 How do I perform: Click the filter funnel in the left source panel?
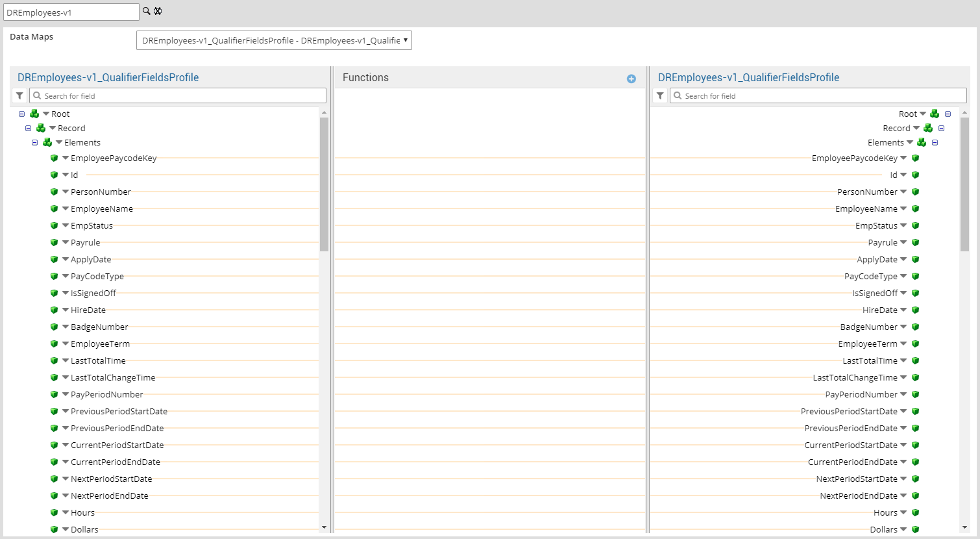19,95
